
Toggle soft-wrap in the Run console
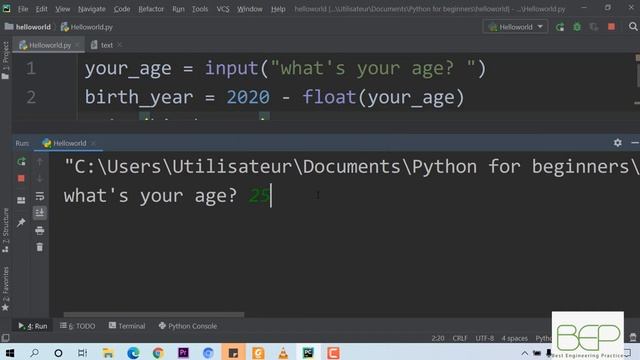[x=40, y=196]
